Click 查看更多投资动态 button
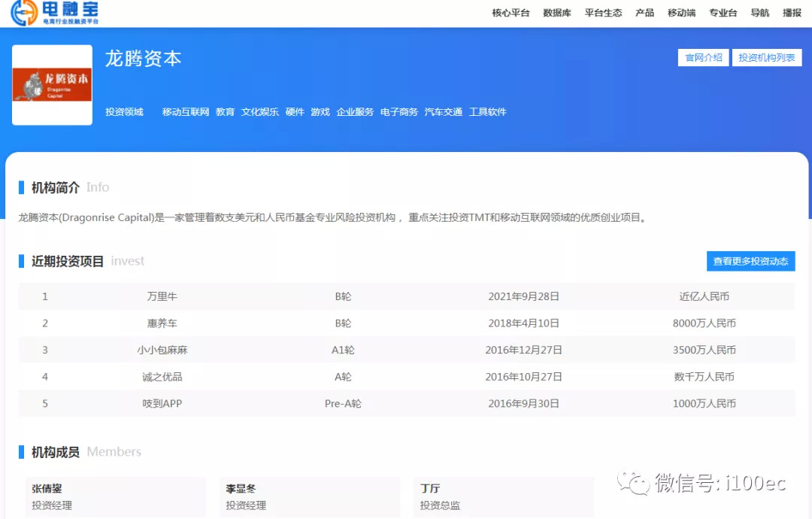This screenshot has width=812, height=519. pyautogui.click(x=750, y=261)
